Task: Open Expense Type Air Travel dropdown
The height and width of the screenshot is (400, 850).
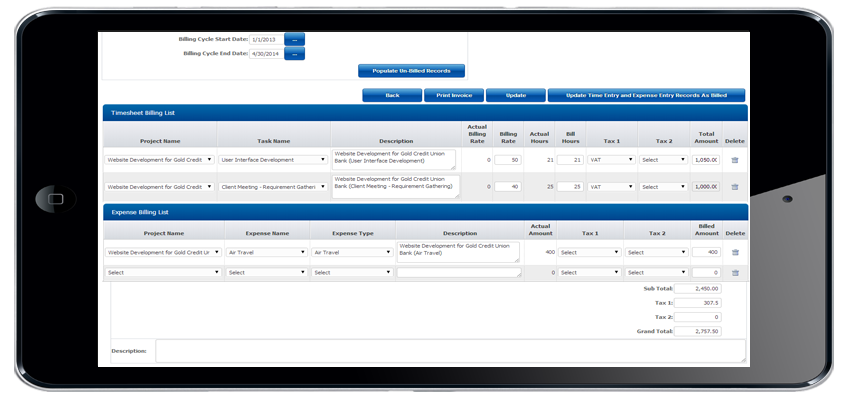Action: [352, 252]
